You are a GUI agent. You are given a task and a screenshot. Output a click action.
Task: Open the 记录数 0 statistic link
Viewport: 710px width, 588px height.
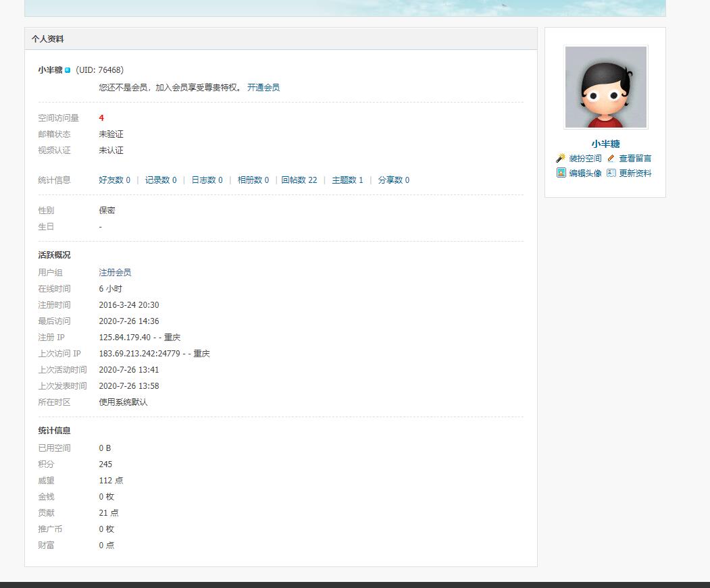(x=161, y=180)
